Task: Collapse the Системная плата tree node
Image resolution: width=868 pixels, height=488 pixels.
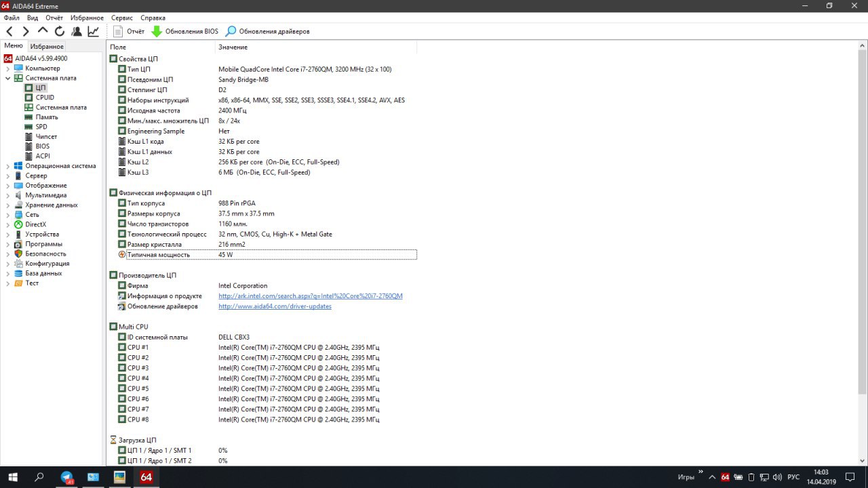Action: tap(8, 78)
